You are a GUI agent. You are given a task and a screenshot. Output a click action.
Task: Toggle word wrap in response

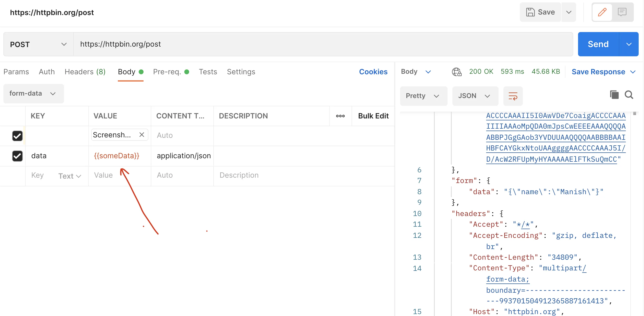[513, 96]
